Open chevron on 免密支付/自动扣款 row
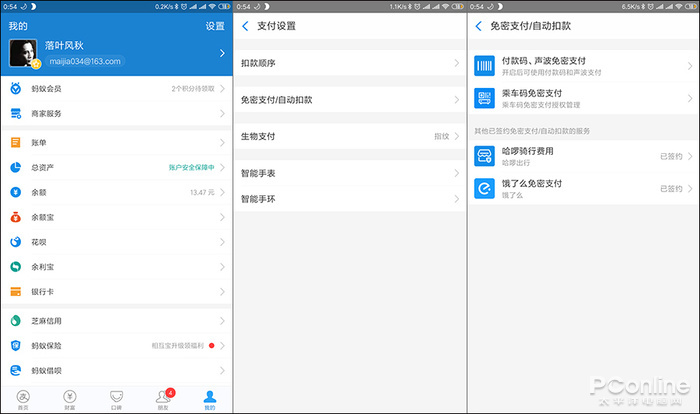700x414 pixels. tap(456, 100)
